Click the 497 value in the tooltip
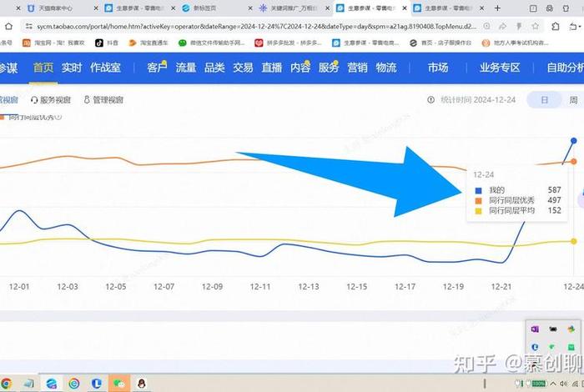The image size is (584, 392). [554, 200]
